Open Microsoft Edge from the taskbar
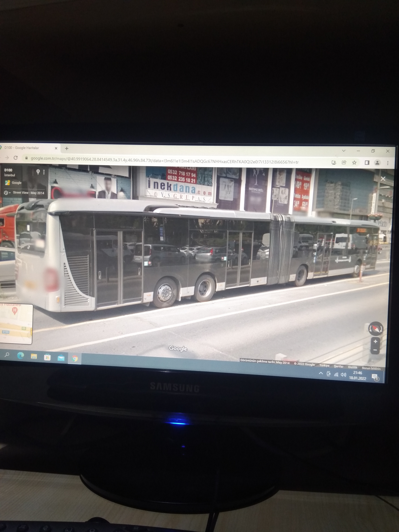Viewport: 399px width, 532px height. [21, 355]
